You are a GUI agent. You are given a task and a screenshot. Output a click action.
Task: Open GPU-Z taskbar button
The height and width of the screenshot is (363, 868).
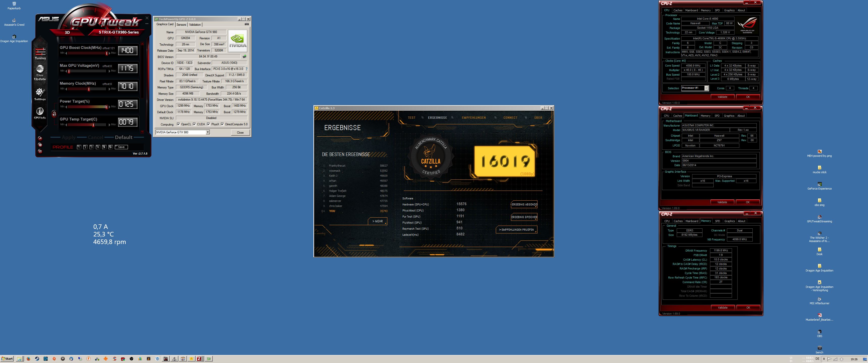click(x=209, y=359)
